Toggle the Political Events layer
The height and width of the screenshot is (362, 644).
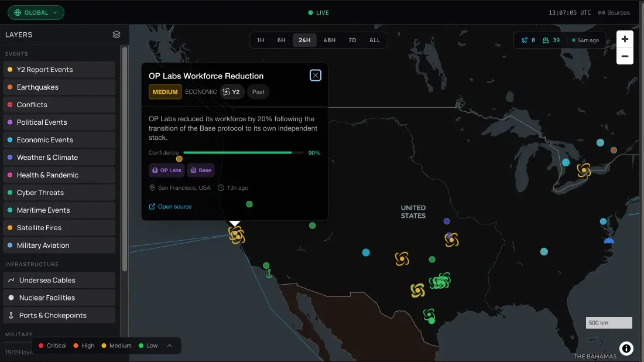pos(59,122)
